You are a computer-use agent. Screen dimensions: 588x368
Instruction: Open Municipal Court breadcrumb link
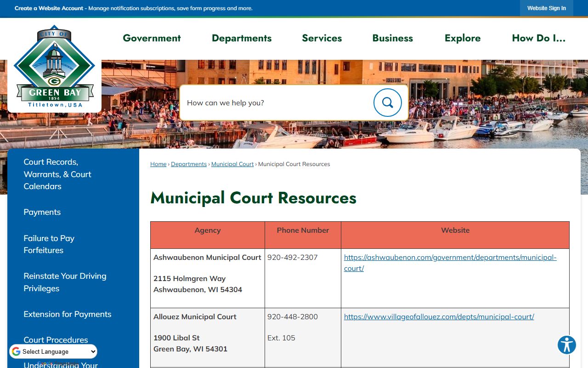pos(232,164)
